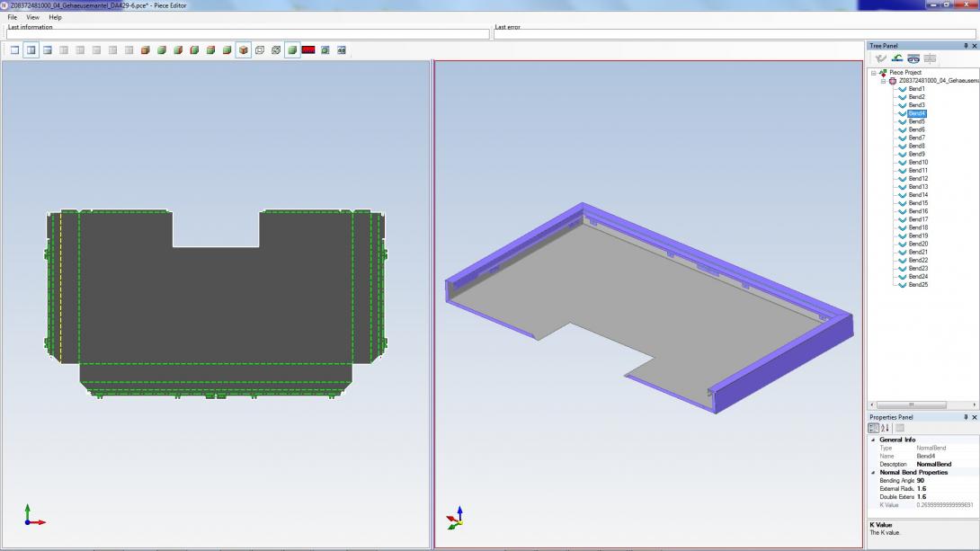Image resolution: width=980 pixels, height=551 pixels.
Task: Pin the Tree Panel with pushpin icon
Action: 966,46
